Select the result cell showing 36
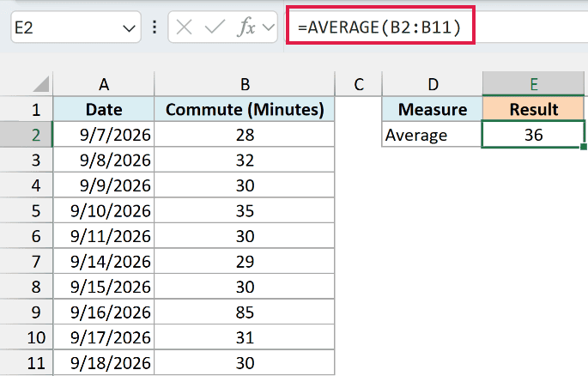The height and width of the screenshot is (376, 588). pos(533,135)
